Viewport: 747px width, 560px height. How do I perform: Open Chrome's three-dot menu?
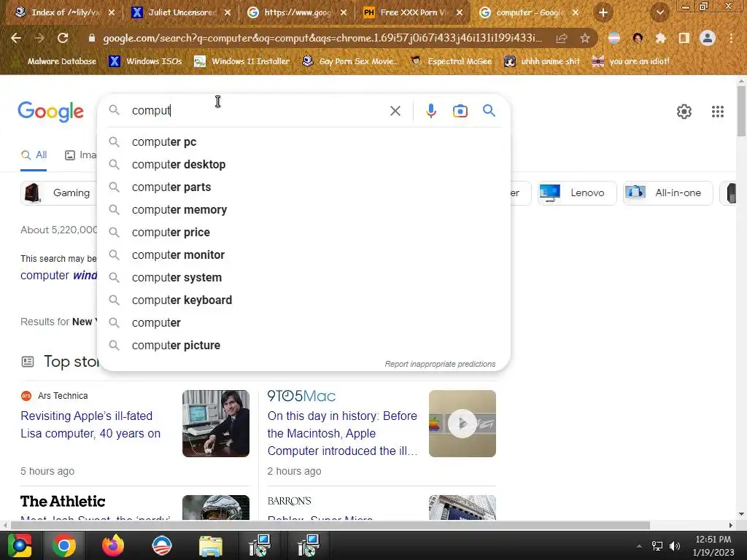[731, 38]
